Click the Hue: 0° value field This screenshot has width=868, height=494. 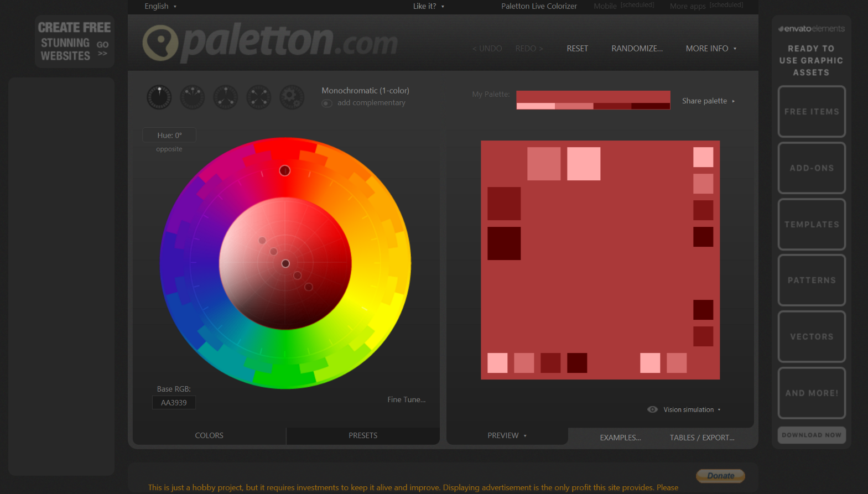point(169,135)
